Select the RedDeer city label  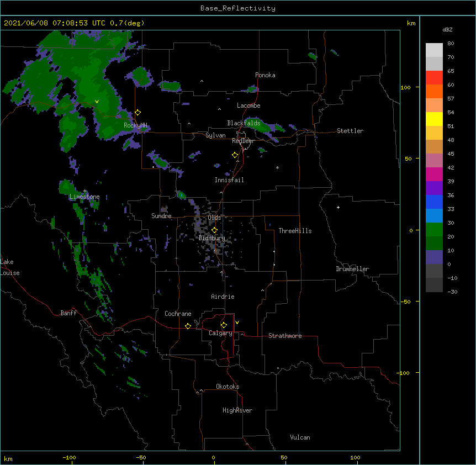click(243, 141)
